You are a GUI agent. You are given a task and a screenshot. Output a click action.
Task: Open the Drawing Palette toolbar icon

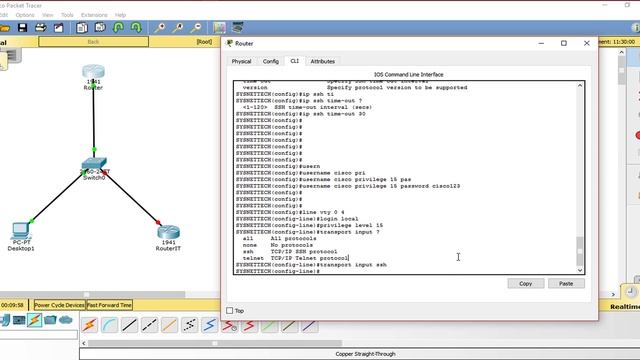pyautogui.click(x=219, y=28)
